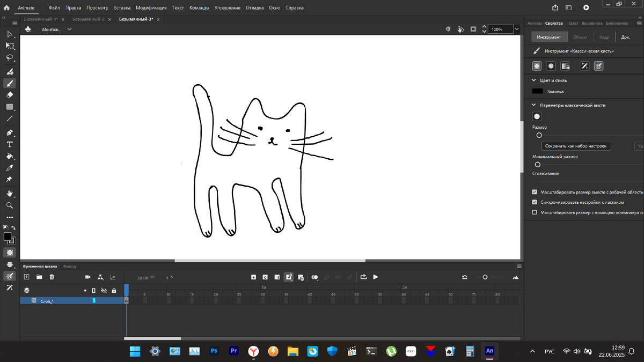Delete layer with the trash icon
This screenshot has width=644, height=362.
point(52,277)
